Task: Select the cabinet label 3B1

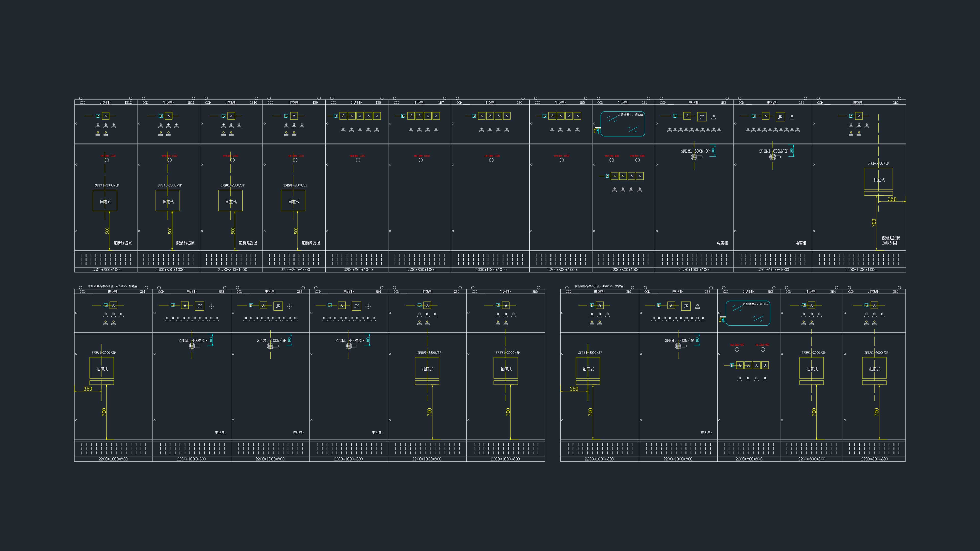Action: pos(629,292)
